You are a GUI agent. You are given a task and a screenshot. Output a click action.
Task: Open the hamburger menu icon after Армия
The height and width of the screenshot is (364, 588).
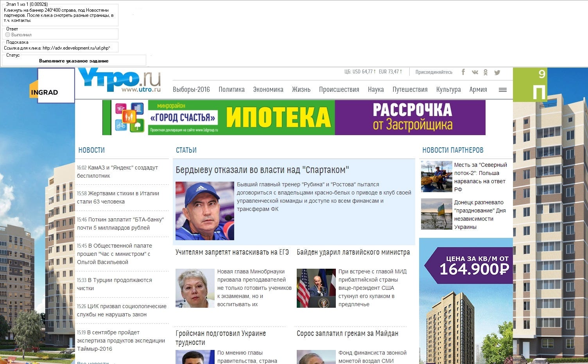(503, 90)
